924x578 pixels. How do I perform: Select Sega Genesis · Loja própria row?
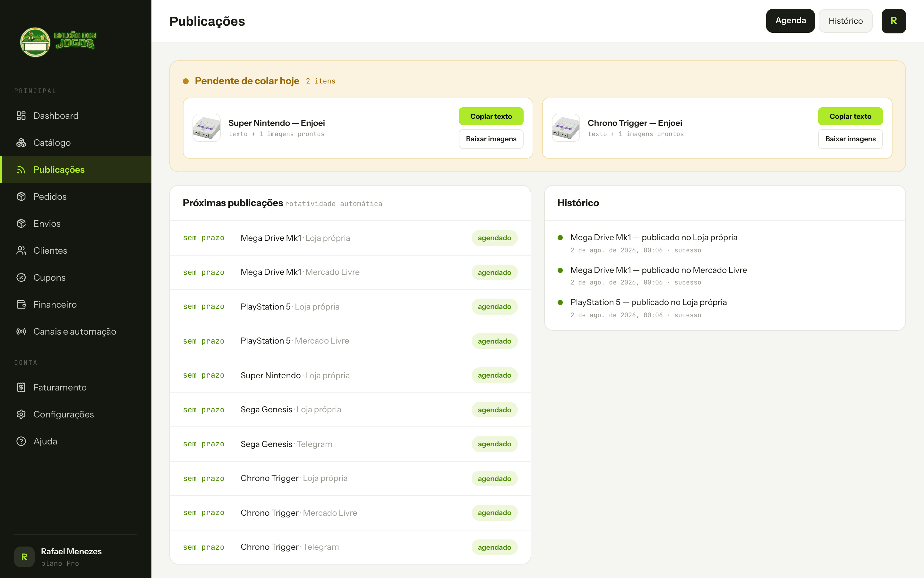coord(350,410)
